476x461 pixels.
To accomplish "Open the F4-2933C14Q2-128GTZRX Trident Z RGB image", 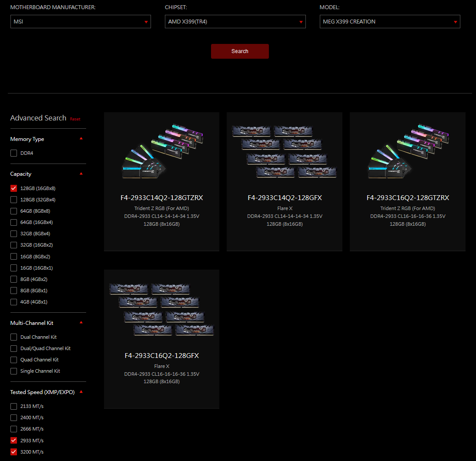I will click(x=161, y=151).
